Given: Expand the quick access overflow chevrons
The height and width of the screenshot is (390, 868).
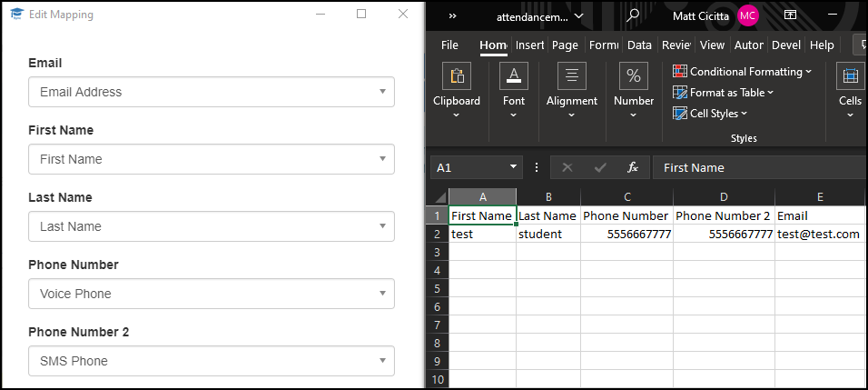Looking at the screenshot, I should tap(452, 16).
